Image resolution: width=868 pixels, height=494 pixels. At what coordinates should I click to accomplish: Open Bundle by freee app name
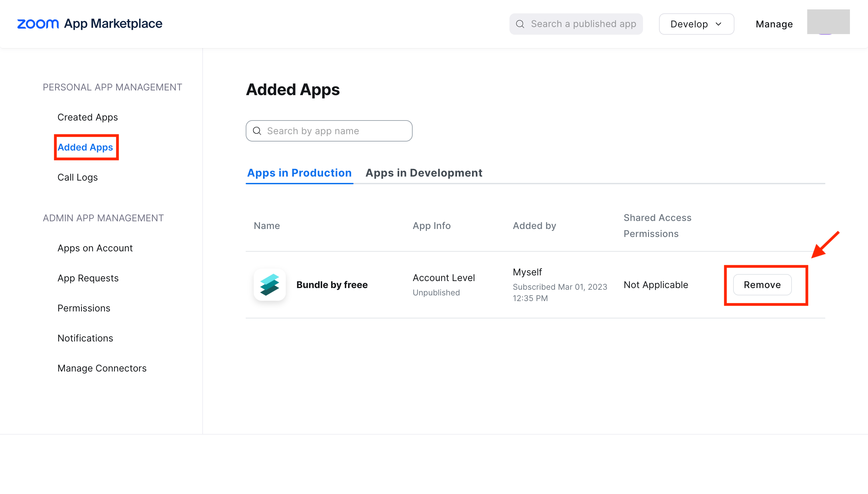point(332,285)
